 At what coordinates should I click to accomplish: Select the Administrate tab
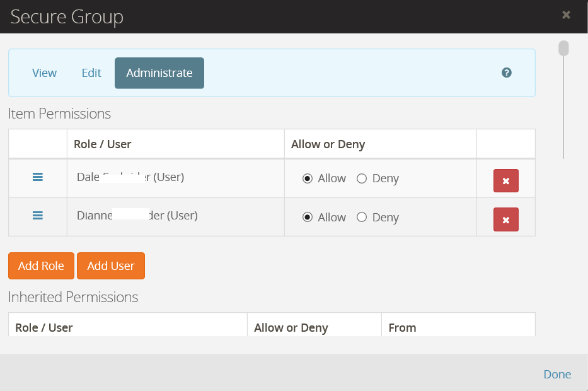(x=159, y=73)
